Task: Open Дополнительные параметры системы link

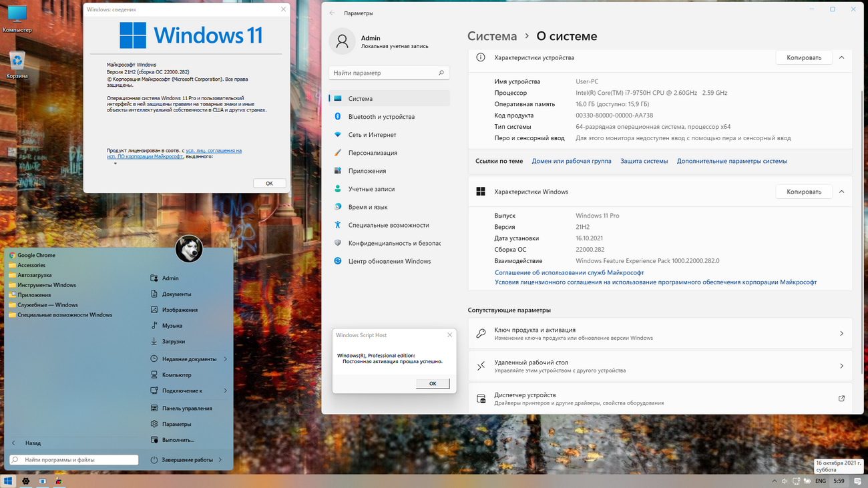Action: click(x=732, y=161)
